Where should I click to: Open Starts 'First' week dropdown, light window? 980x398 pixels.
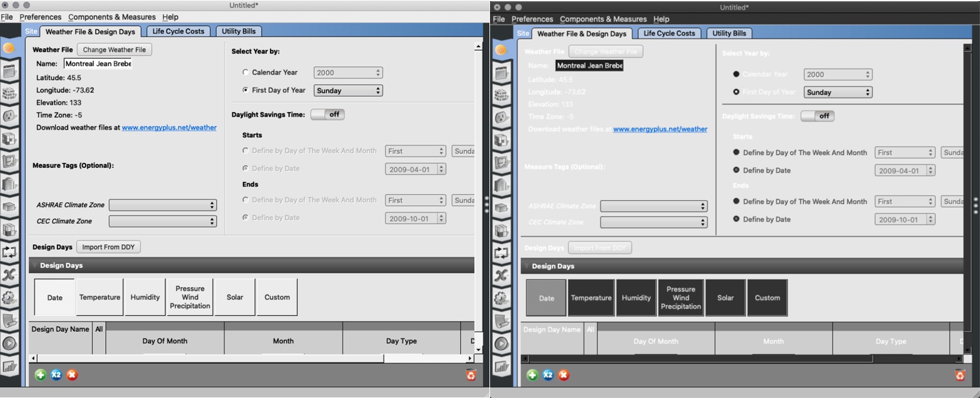click(415, 151)
